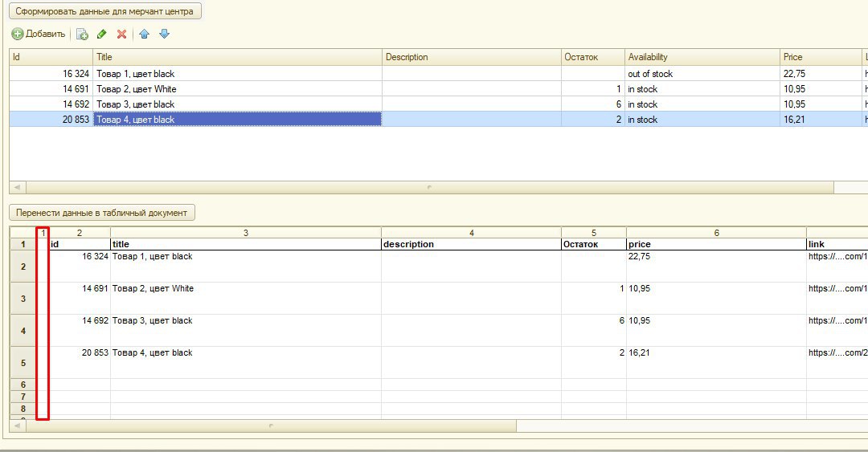
Task: Click spreadsheet id cell 14 692
Action: click(80, 331)
